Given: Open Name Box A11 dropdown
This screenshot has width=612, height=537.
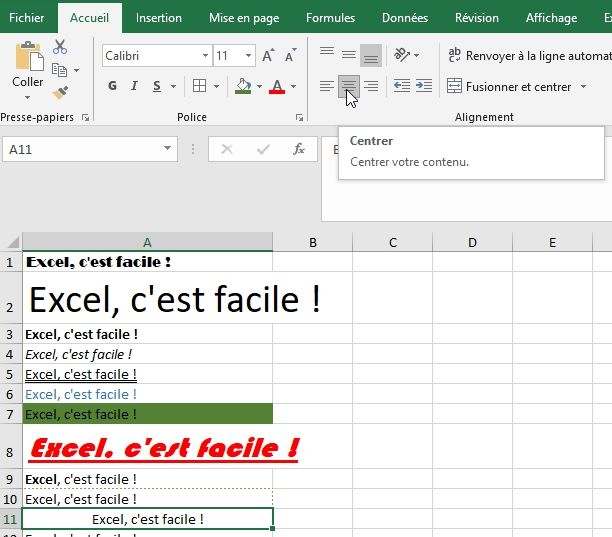Looking at the screenshot, I should tap(167, 148).
